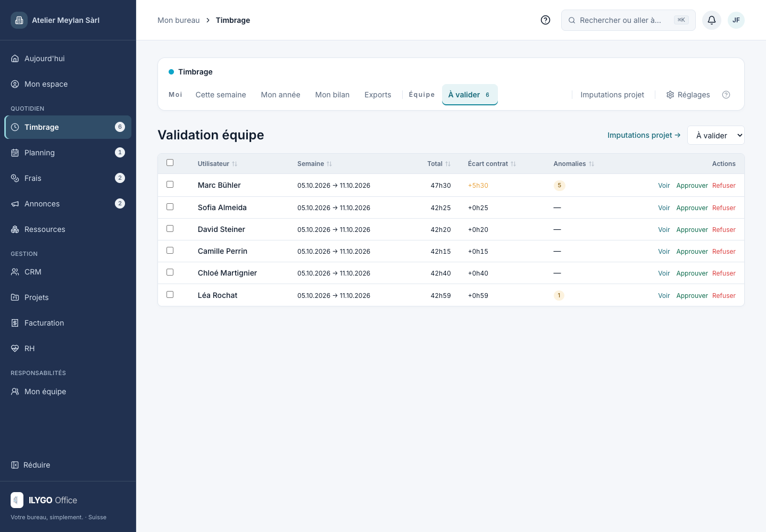Open help via the header question-mark icon

[545, 20]
